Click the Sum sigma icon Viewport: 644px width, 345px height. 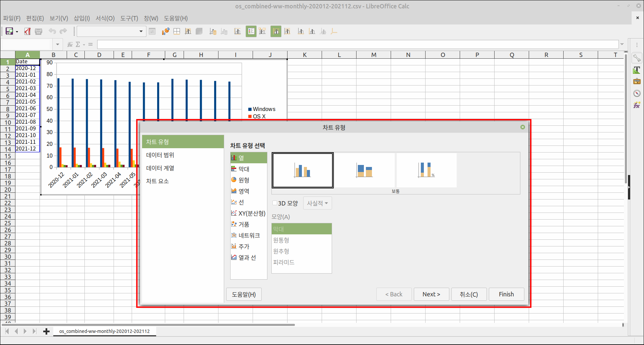78,44
